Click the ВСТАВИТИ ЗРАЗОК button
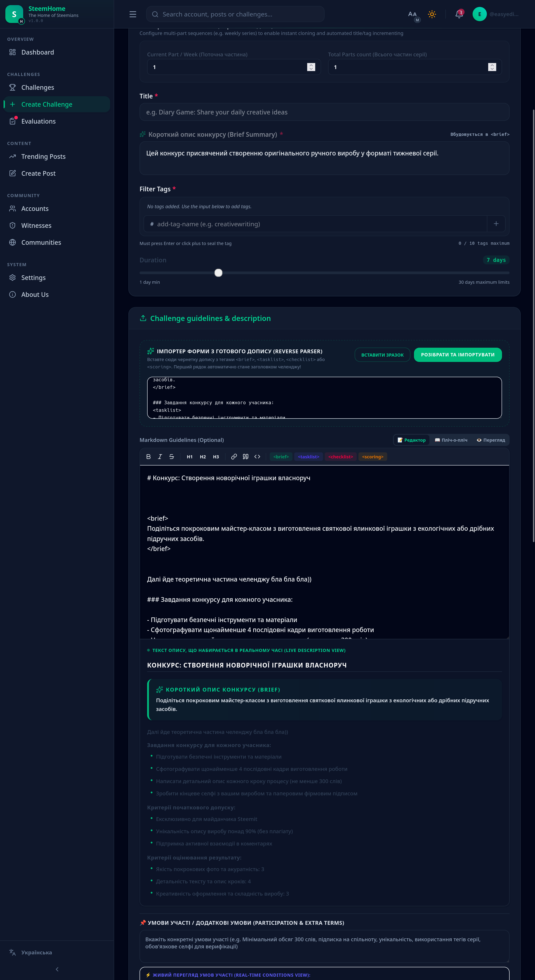Screen dimensions: 535x980 pos(382,355)
